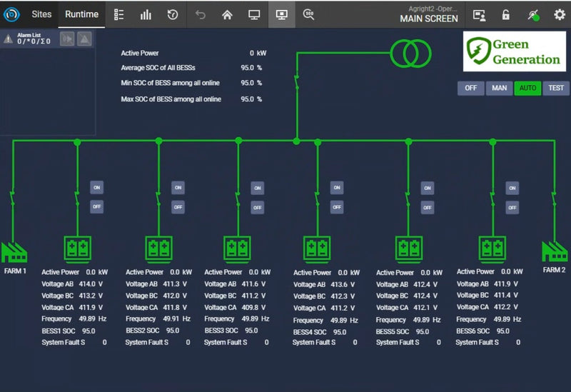This screenshot has height=392, width=571.
Task: Turn ON BESS1 breaker
Action: coord(97,188)
